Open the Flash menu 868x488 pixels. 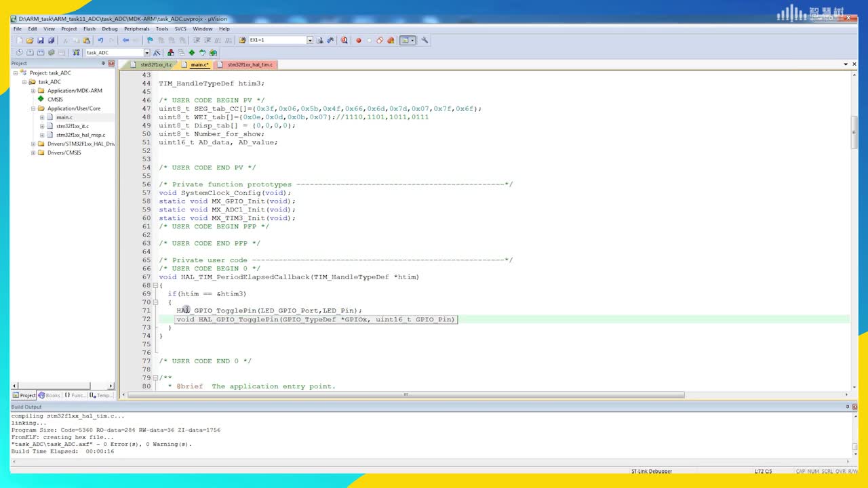(90, 28)
